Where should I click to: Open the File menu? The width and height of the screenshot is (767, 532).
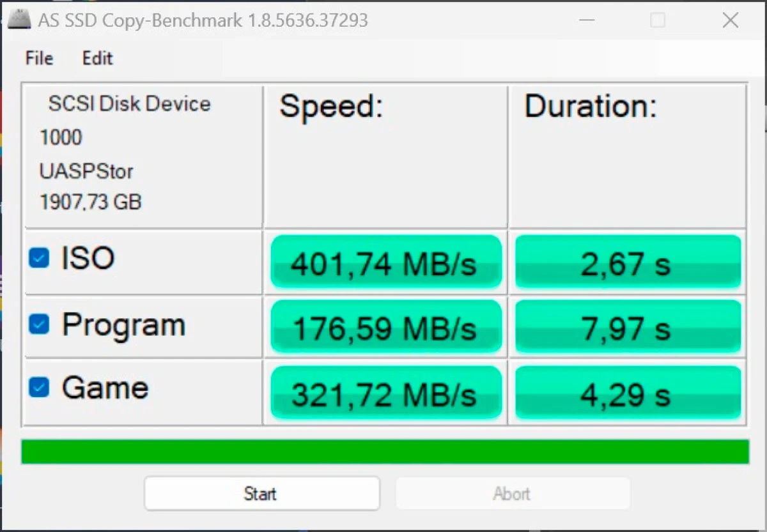[x=39, y=58]
